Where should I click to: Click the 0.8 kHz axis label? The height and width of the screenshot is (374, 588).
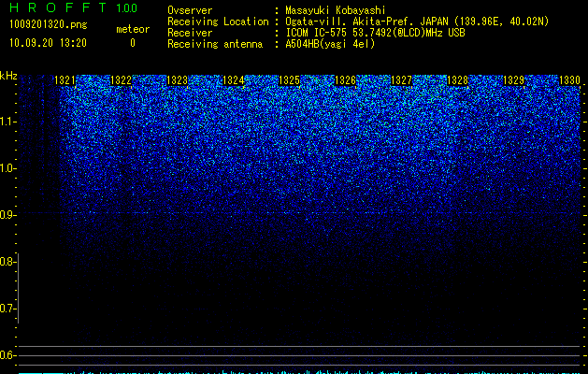[x=7, y=262]
